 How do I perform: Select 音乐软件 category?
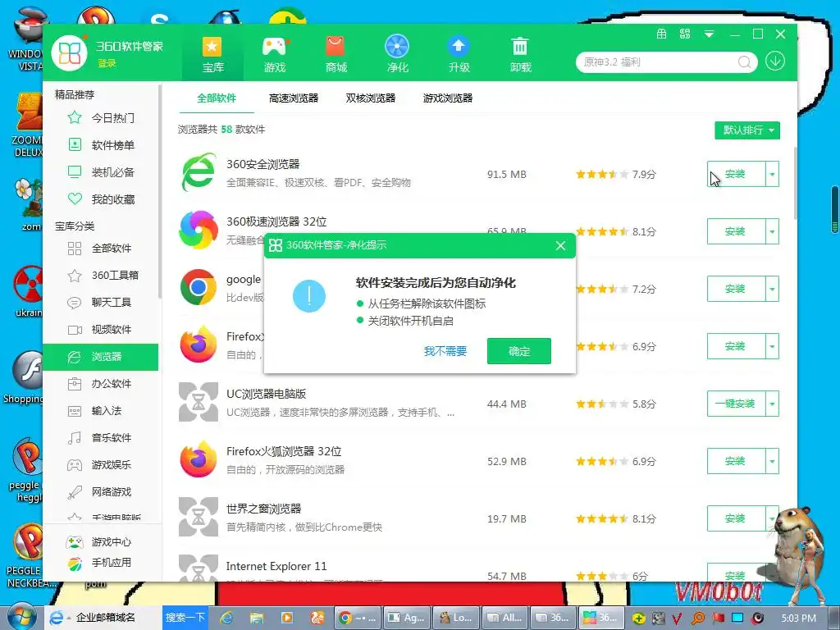click(x=101, y=438)
